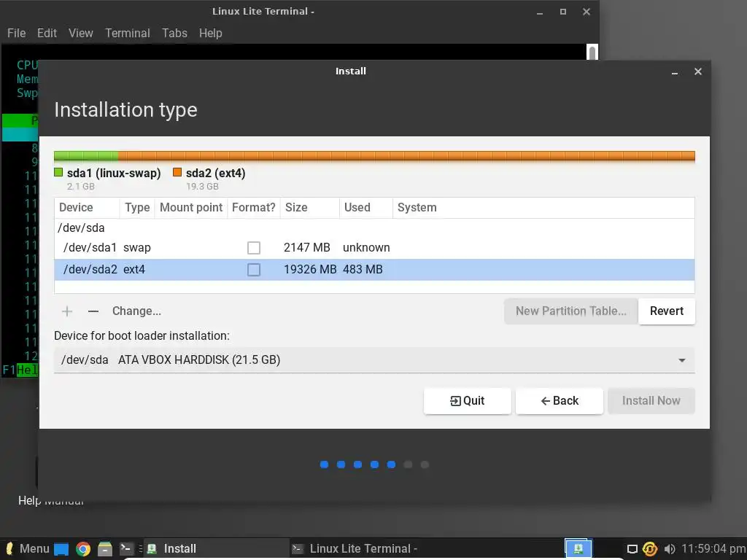Click the F1 Help label in terminal
747x560 pixels.
[20, 370]
